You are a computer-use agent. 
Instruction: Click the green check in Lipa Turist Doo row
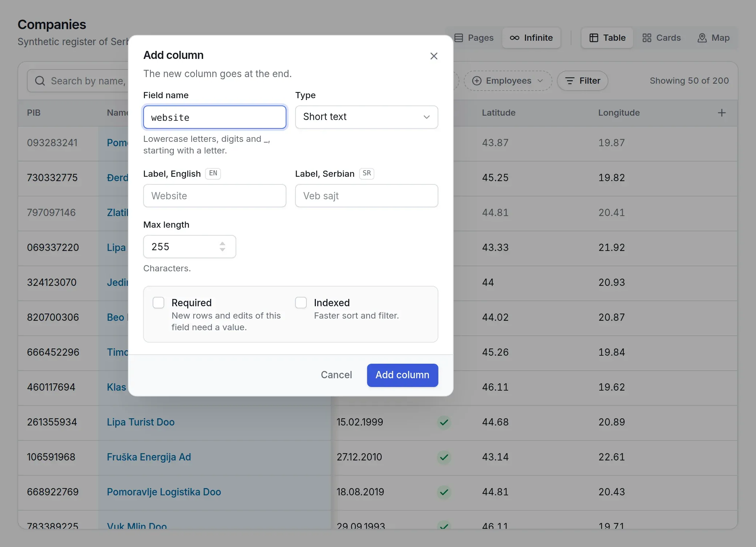click(x=444, y=422)
